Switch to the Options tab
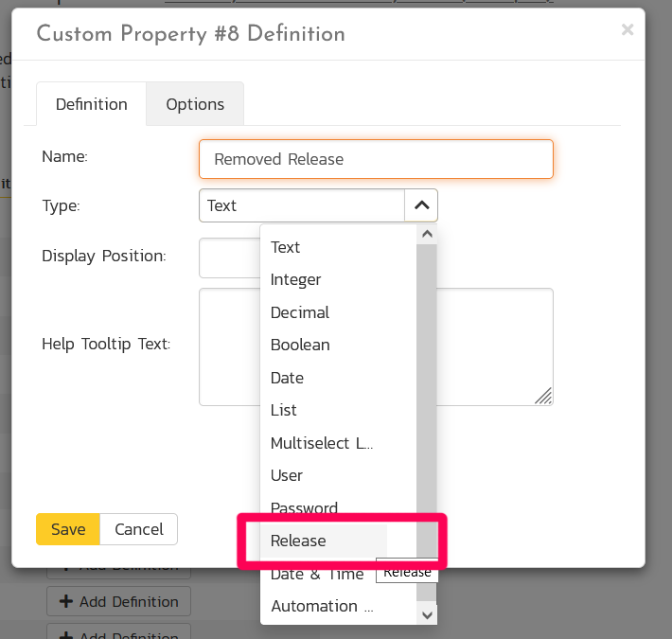Image resolution: width=672 pixels, height=639 pixels. 195,104
